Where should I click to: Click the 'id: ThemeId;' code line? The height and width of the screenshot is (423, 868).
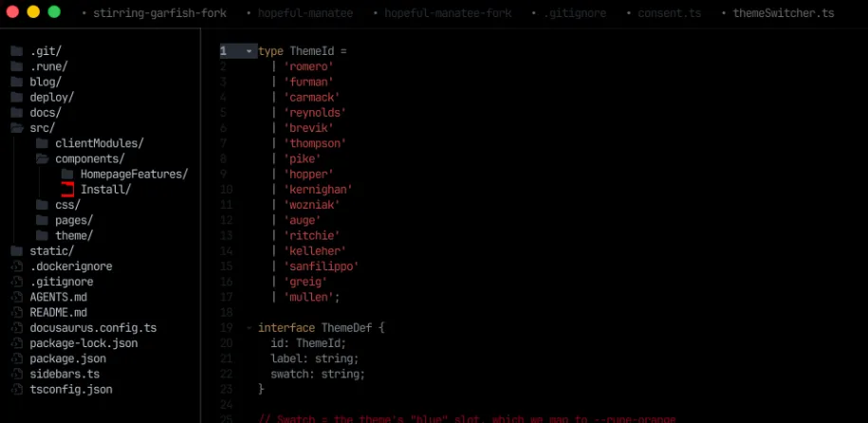(x=308, y=343)
